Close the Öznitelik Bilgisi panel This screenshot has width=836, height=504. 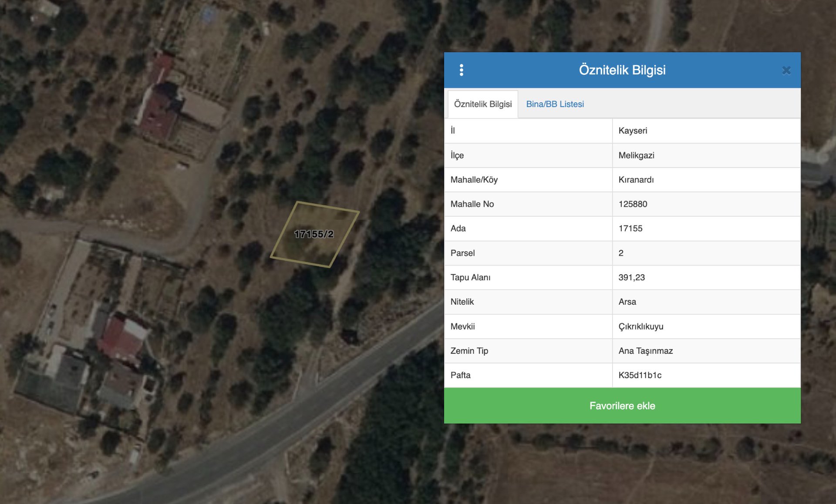click(786, 70)
